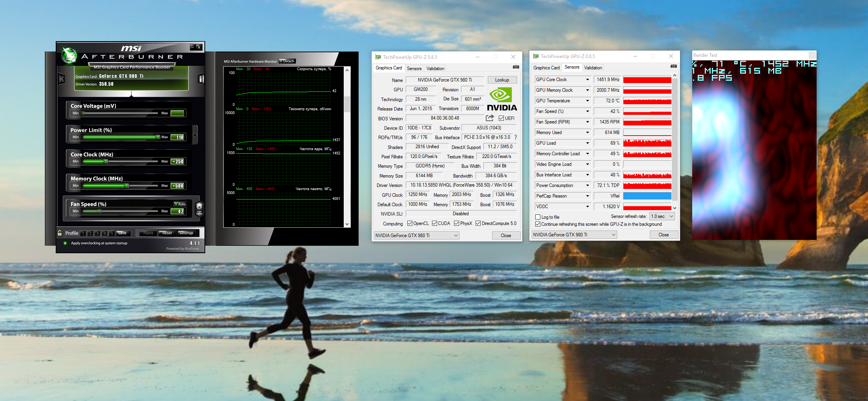The image size is (868, 401).
Task: Select the active Graphics Card tab in the Graphics Card GPU-Z window
Action: pos(388,68)
